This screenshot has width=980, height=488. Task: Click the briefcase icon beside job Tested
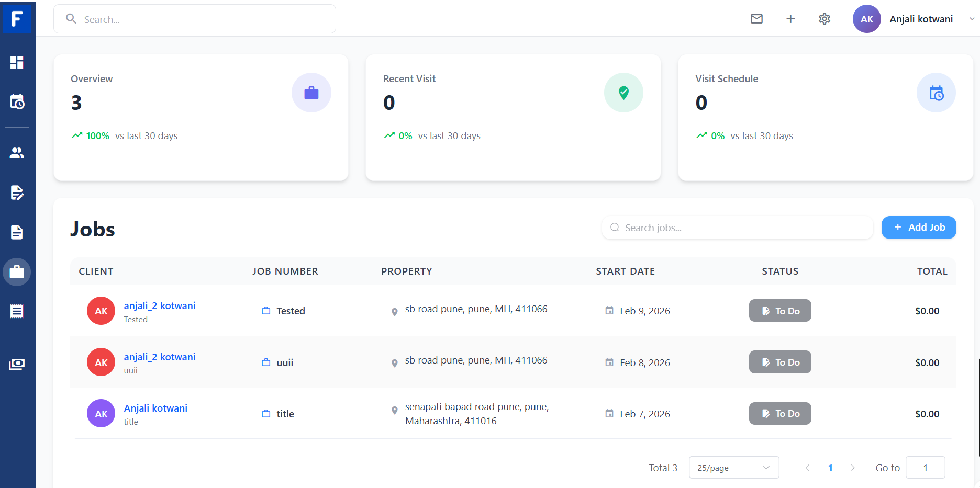(x=266, y=311)
